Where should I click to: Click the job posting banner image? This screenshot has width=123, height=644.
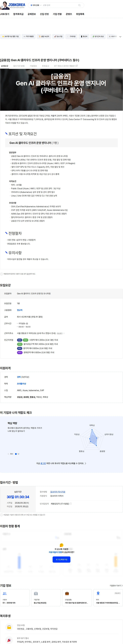click(61, 90)
